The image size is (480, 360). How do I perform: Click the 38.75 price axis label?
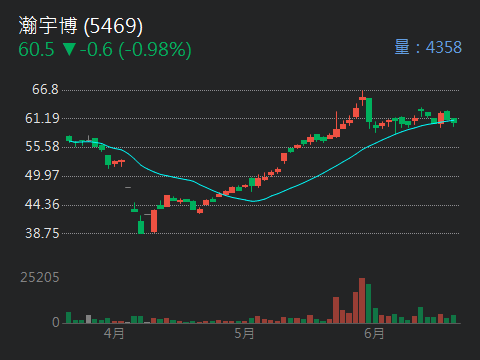point(42,233)
